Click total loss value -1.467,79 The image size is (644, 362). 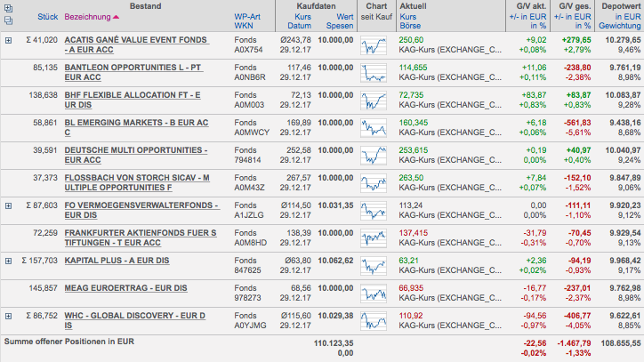point(575,343)
